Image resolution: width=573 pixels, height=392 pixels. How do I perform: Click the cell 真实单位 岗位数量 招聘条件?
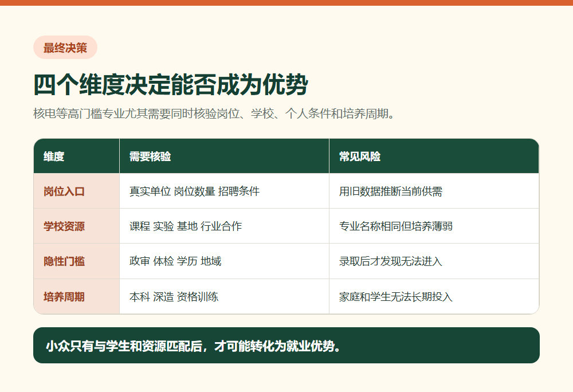tap(224, 191)
